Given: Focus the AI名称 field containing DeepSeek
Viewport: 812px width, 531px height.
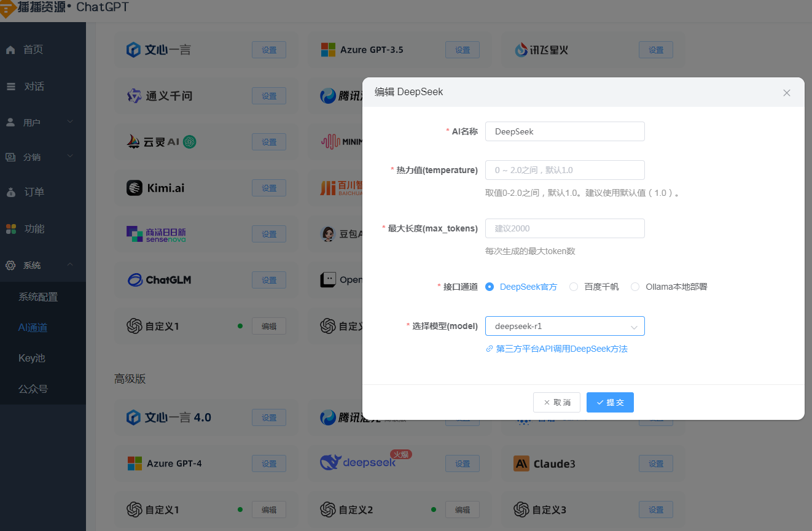Looking at the screenshot, I should click(565, 131).
